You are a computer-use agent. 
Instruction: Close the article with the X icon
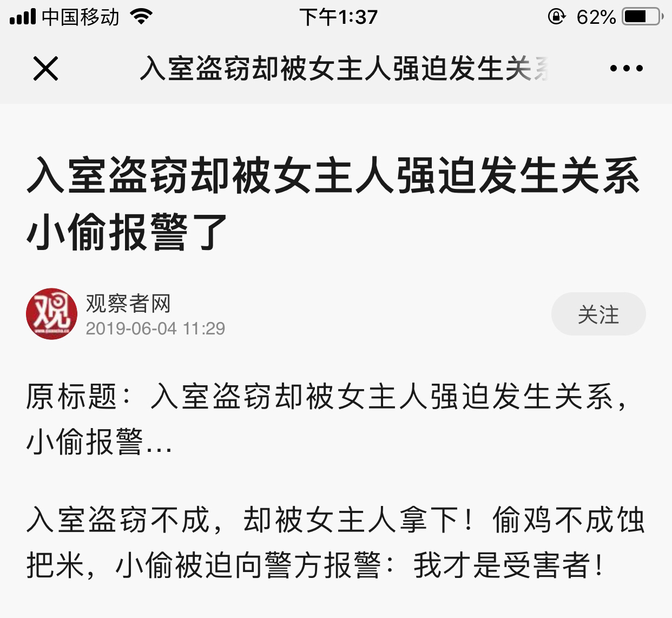click(45, 69)
